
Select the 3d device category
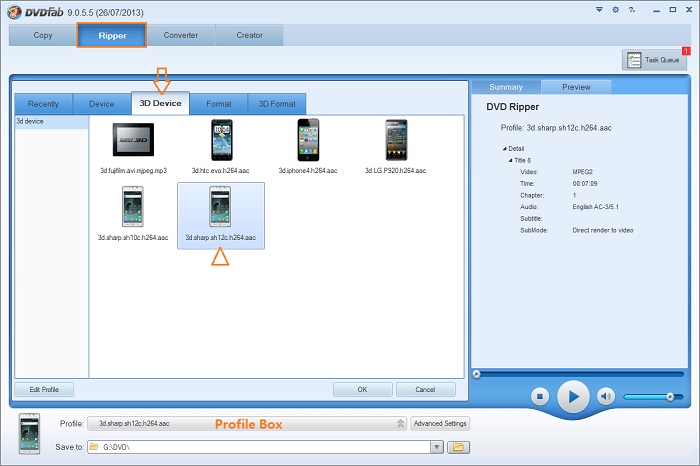click(51, 121)
